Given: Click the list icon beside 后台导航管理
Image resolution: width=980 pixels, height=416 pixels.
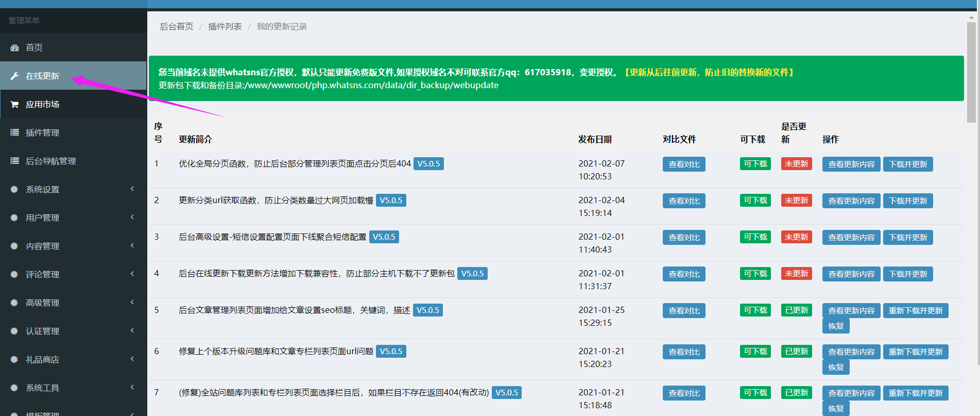Looking at the screenshot, I should coord(14,161).
